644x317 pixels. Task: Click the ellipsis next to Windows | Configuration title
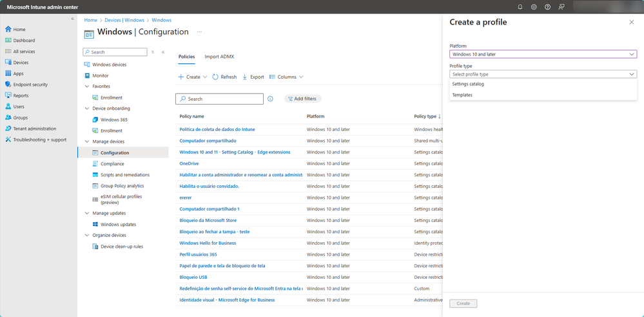(200, 32)
